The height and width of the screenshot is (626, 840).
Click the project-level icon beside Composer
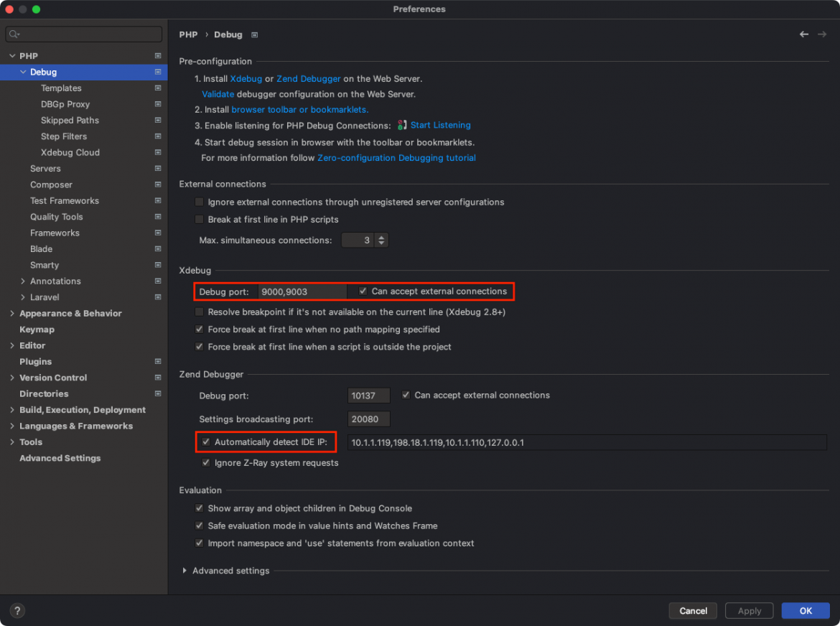158,184
